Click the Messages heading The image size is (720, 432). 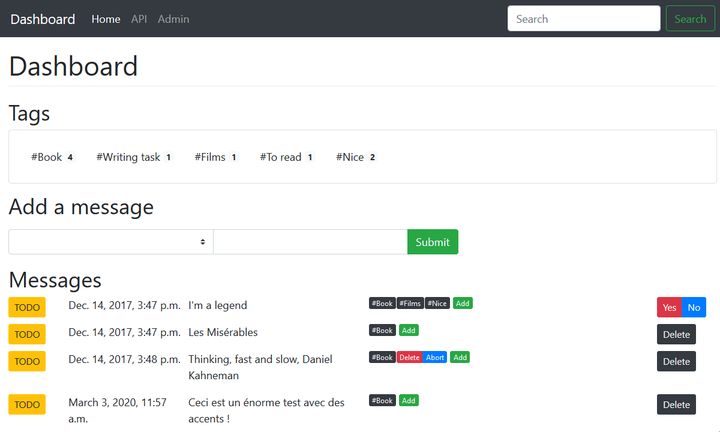click(x=55, y=280)
